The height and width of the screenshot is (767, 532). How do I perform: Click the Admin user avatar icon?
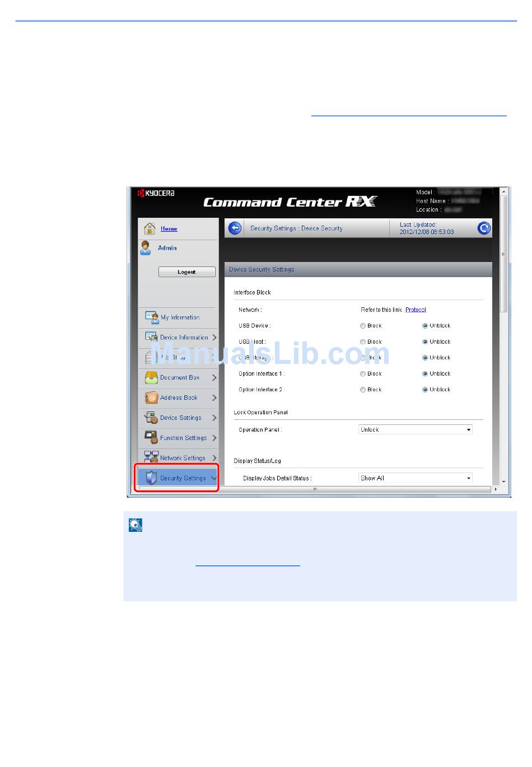point(146,248)
